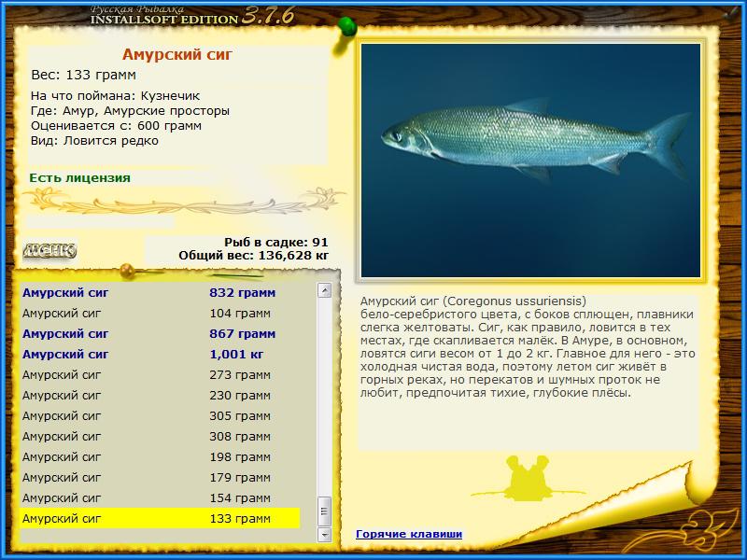
Task: Select the 1,001 кг fish row
Action: click(x=161, y=354)
